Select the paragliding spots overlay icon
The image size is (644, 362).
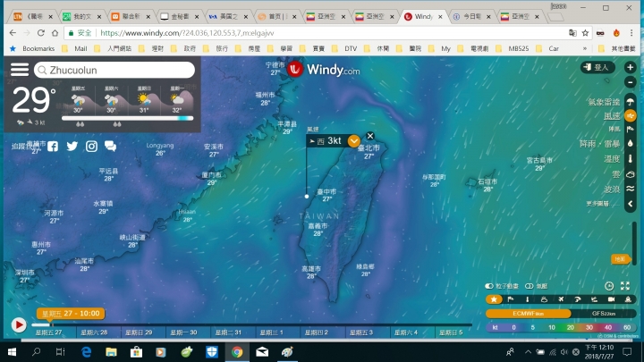click(578, 299)
